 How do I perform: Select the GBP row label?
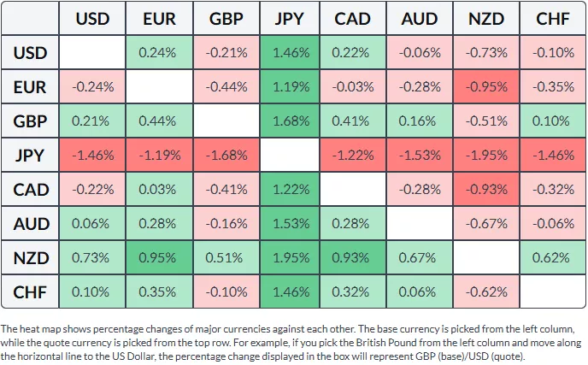pos(31,121)
